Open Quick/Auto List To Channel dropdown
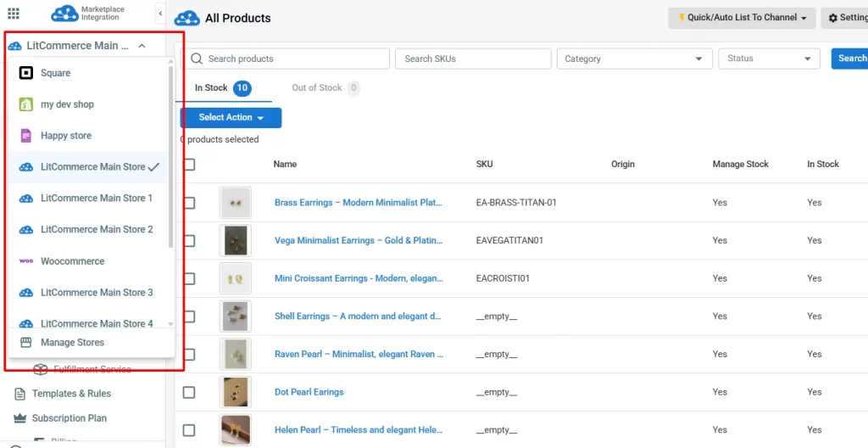Image resolution: width=868 pixels, height=448 pixels. 742,18
